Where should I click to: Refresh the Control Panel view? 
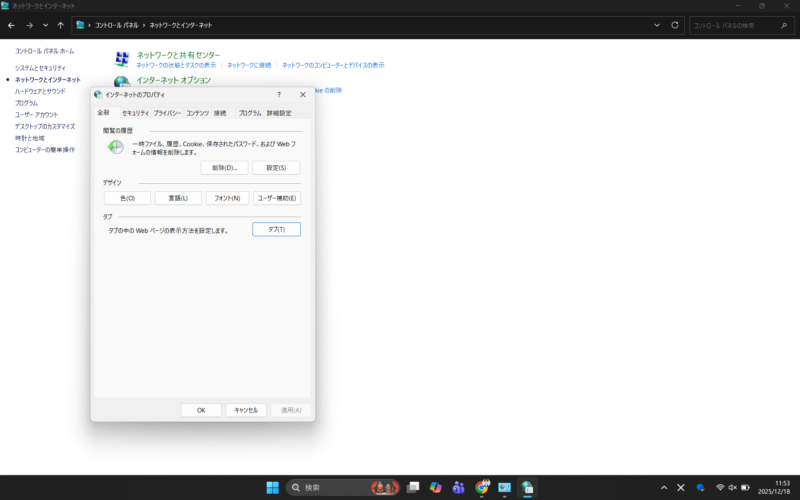[x=675, y=25]
